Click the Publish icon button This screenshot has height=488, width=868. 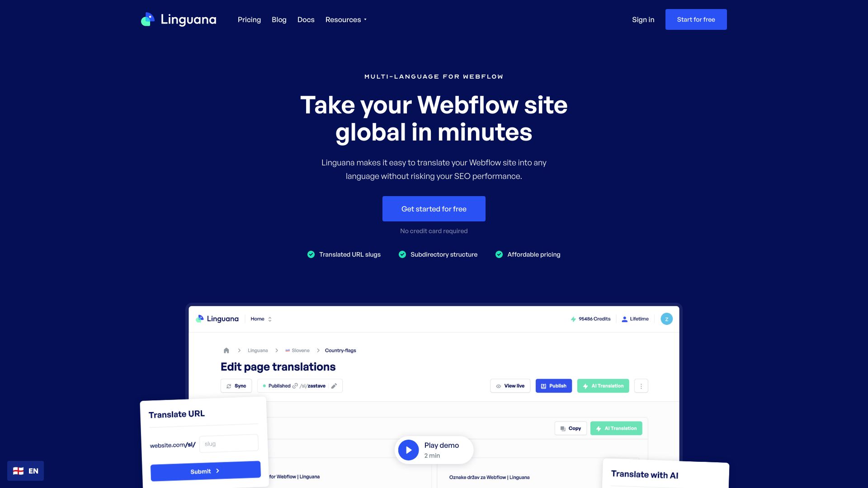[553, 385]
